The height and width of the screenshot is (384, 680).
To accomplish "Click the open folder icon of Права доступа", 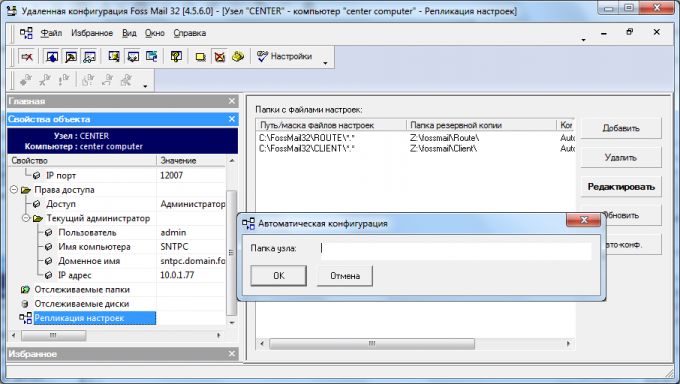I will 26,190.
